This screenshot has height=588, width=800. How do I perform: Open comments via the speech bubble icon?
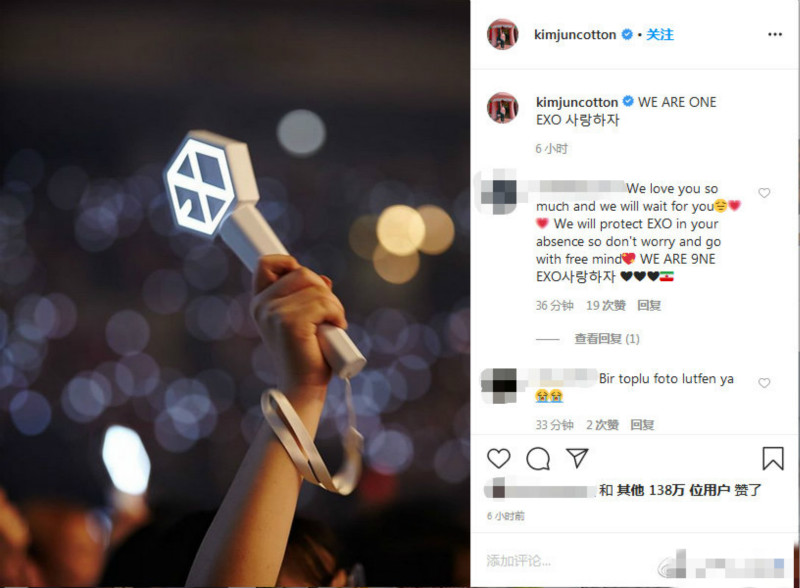[538, 458]
